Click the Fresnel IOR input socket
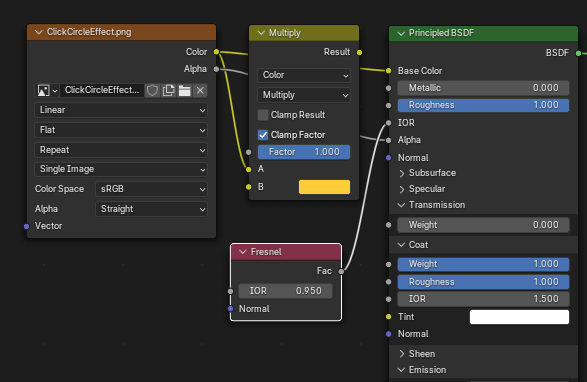This screenshot has height=382, width=587. click(230, 291)
